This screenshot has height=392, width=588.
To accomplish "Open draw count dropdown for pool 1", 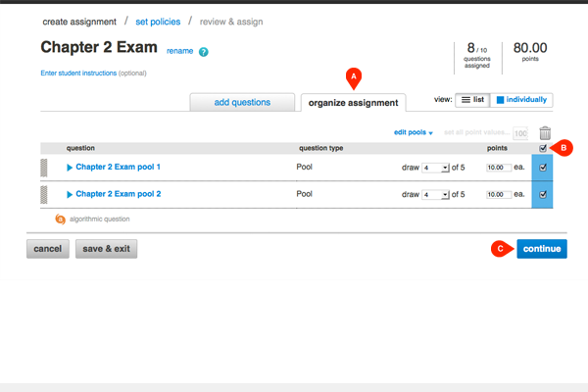I will tap(434, 168).
